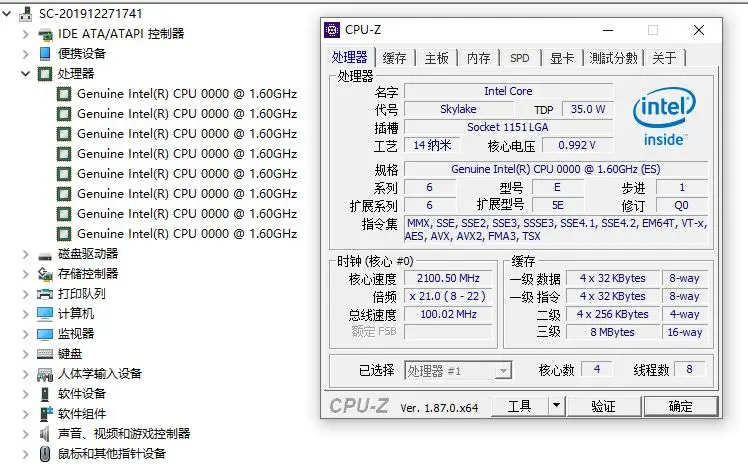This screenshot has width=748, height=466.
Task: Click the Skylake 代号 field
Action: 458,109
